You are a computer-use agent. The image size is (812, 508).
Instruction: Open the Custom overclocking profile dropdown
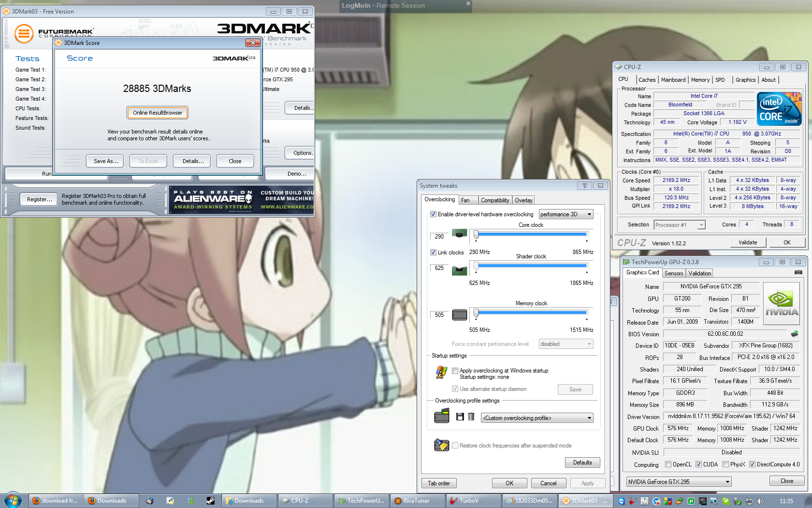pos(537,418)
